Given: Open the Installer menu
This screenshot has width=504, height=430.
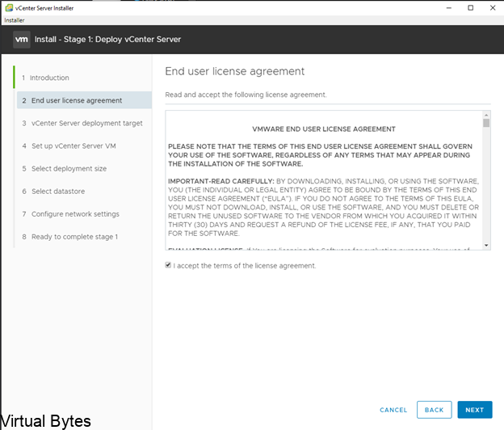Looking at the screenshot, I should click(x=15, y=20).
